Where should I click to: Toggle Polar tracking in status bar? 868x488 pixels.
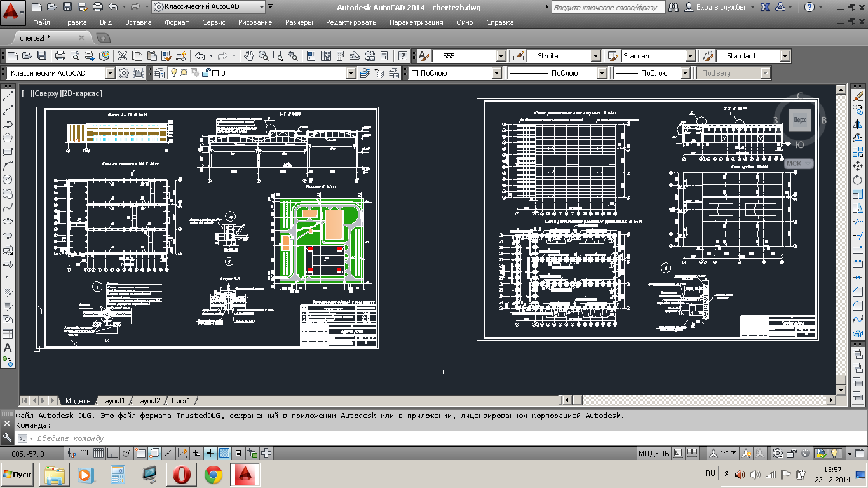click(x=126, y=453)
